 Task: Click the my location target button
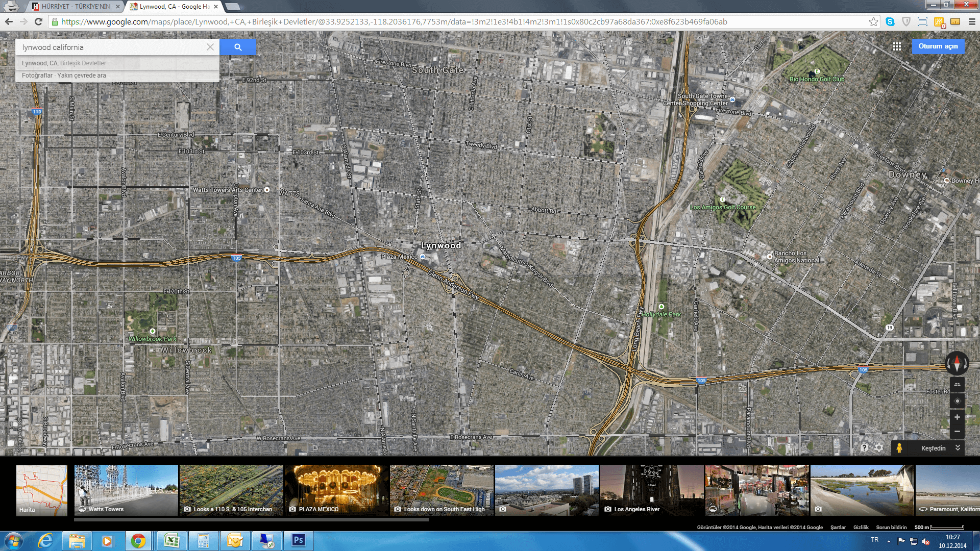[x=957, y=401]
